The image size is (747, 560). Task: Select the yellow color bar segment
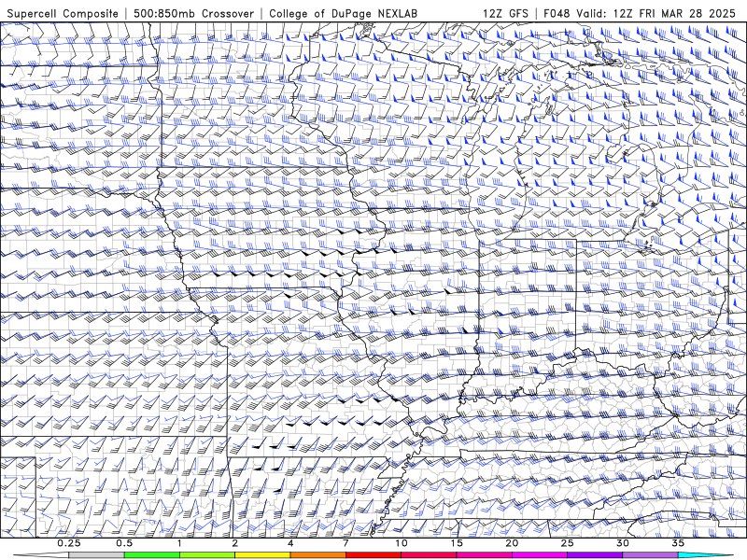(x=262, y=555)
